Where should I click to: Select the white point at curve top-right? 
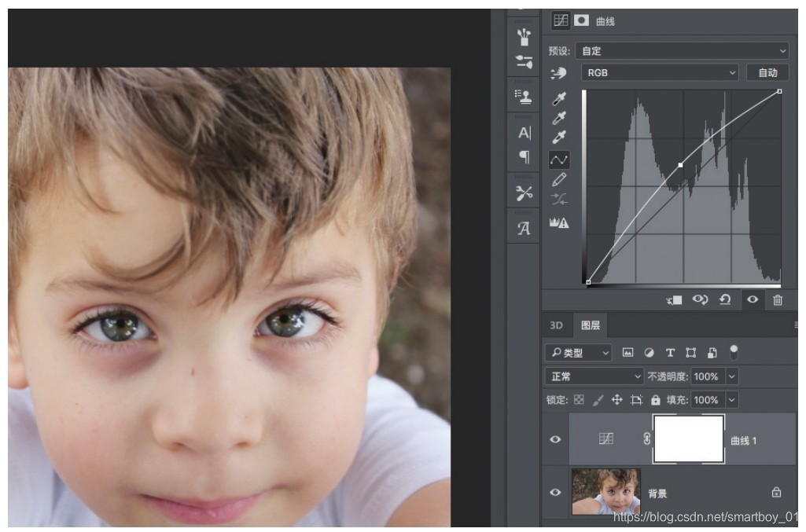click(779, 91)
